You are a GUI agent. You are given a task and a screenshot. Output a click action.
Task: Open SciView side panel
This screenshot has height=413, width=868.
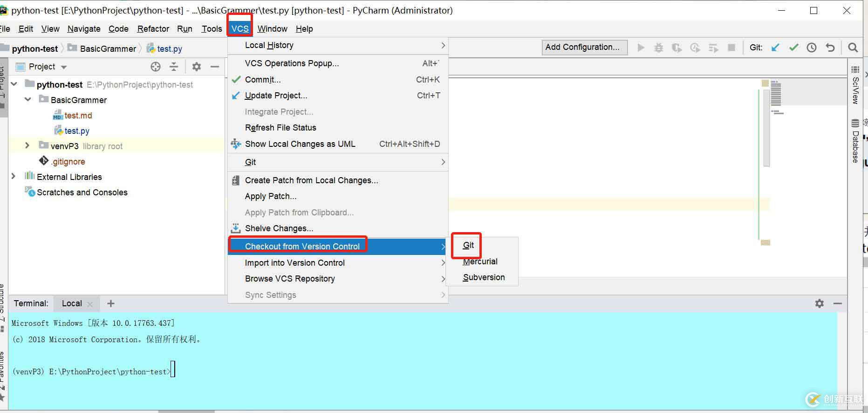(x=855, y=85)
